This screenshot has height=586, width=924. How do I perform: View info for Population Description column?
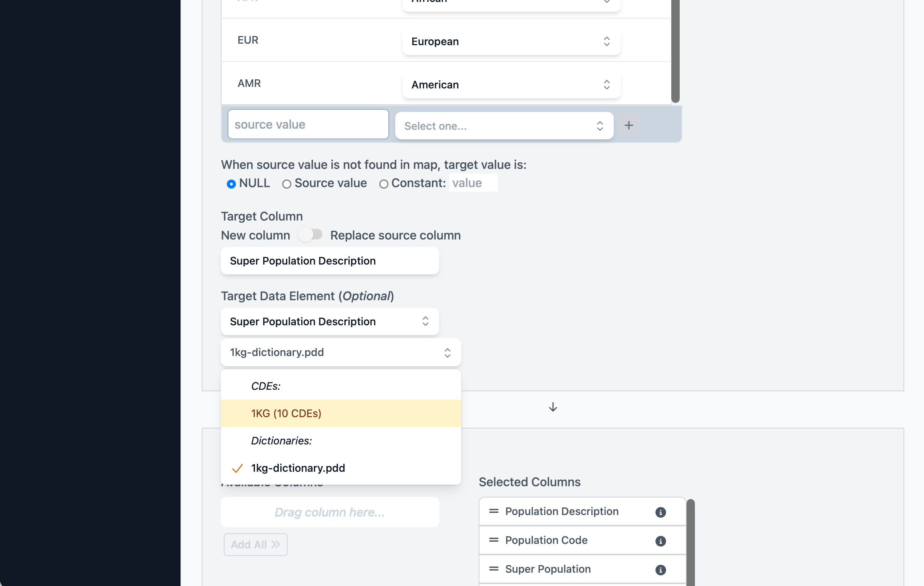661,512
